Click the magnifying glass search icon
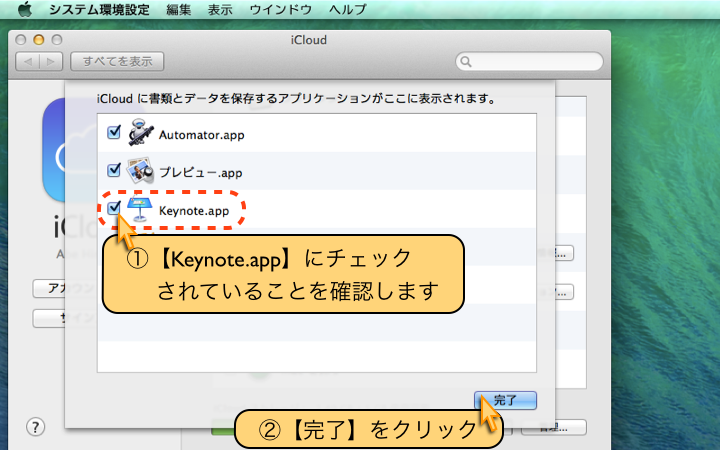The width and height of the screenshot is (720, 450). (466, 62)
